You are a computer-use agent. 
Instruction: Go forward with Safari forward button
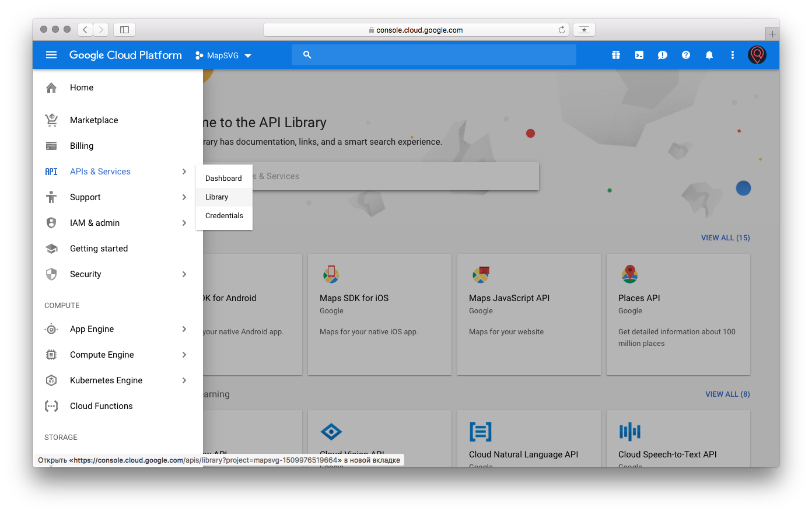point(101,29)
